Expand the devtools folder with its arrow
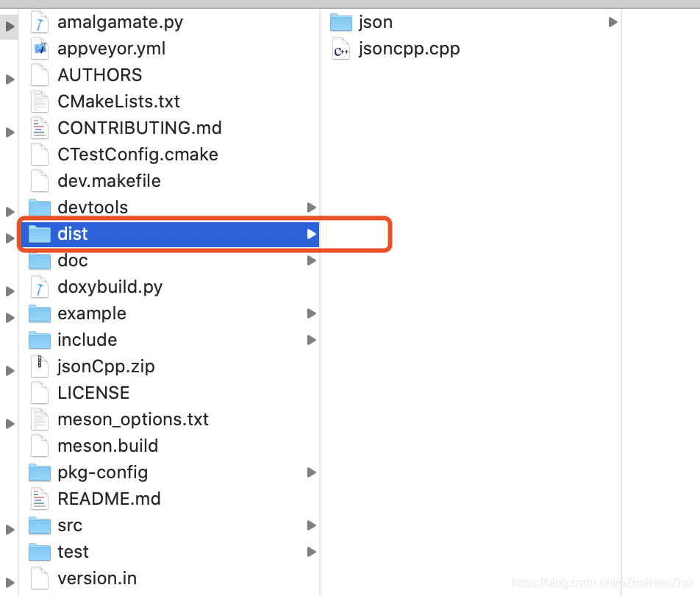 [311, 207]
